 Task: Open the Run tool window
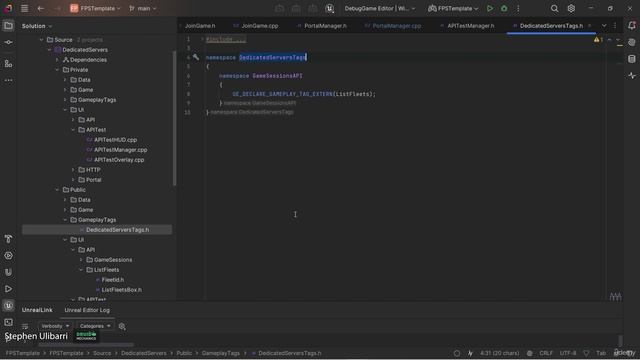click(x=8, y=289)
